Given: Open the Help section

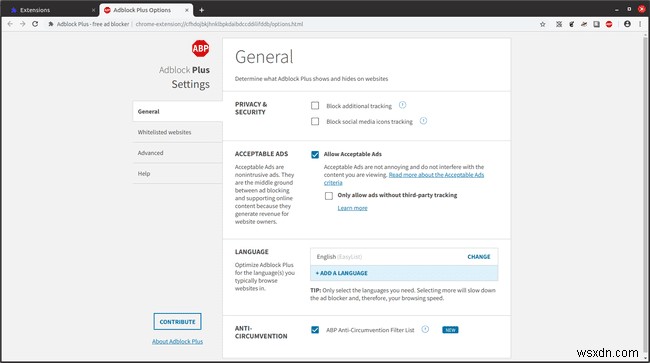Looking at the screenshot, I should coord(177,174).
